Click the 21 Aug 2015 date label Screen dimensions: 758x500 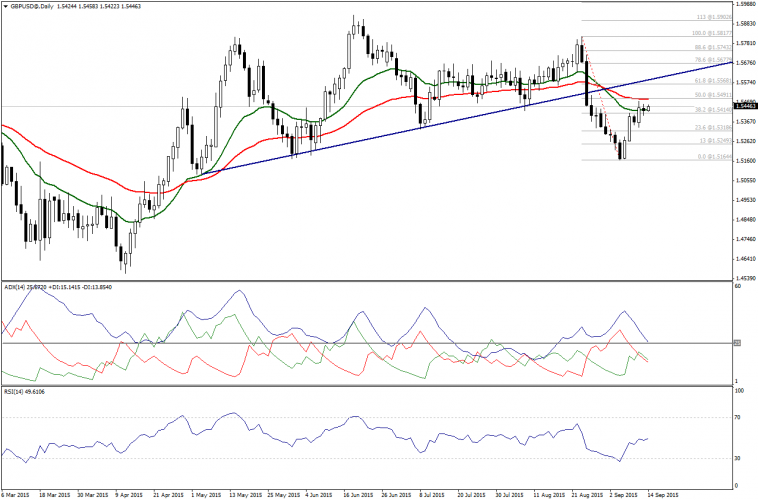[587, 495]
